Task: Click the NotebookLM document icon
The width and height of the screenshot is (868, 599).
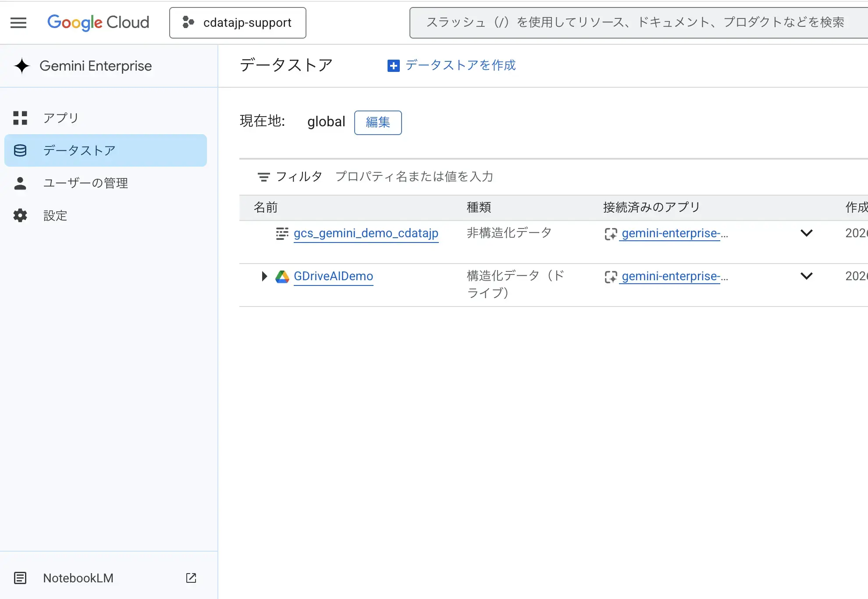Action: click(x=20, y=578)
